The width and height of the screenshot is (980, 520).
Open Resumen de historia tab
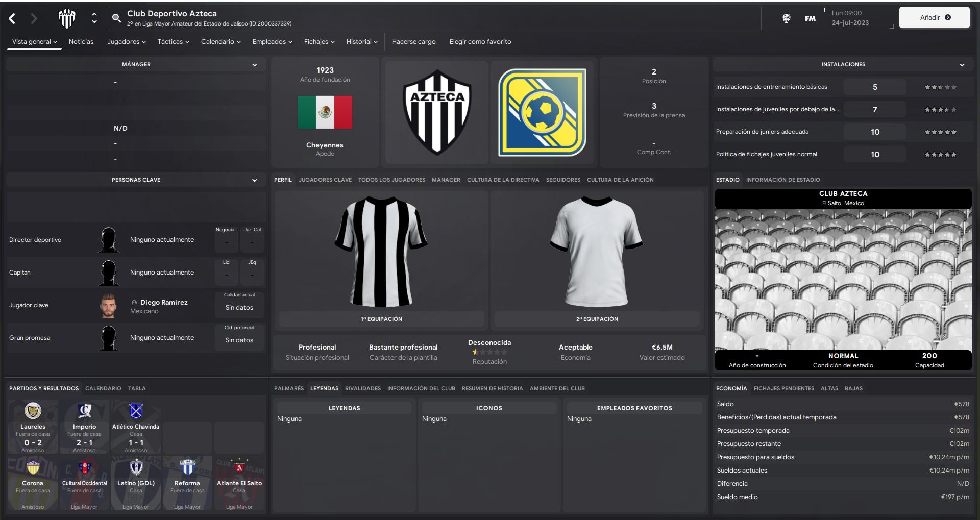click(x=493, y=388)
